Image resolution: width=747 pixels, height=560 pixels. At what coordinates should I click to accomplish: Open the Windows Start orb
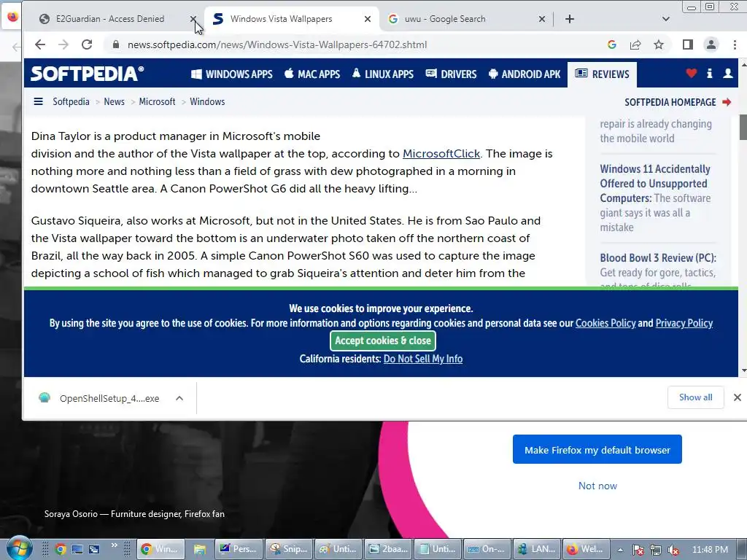click(x=19, y=548)
